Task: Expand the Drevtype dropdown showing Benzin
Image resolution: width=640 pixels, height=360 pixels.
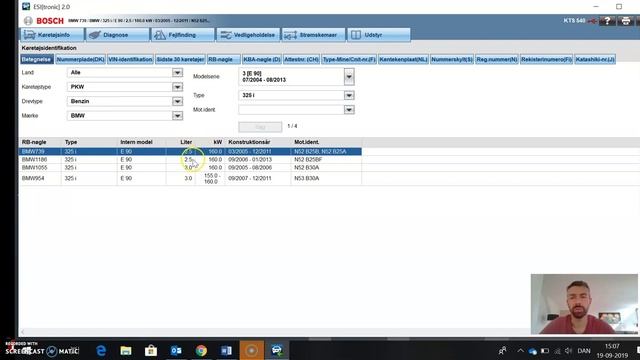Action: tap(177, 101)
